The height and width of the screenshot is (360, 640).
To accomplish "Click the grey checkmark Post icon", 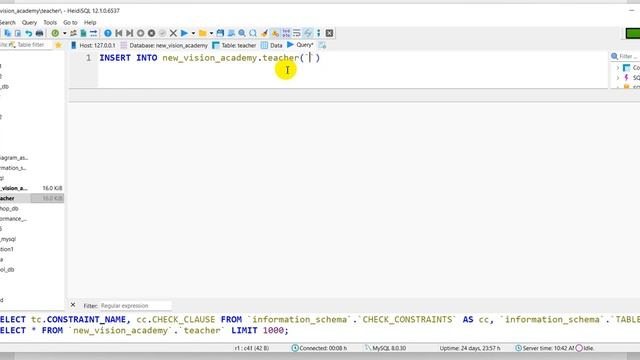I will [162, 33].
